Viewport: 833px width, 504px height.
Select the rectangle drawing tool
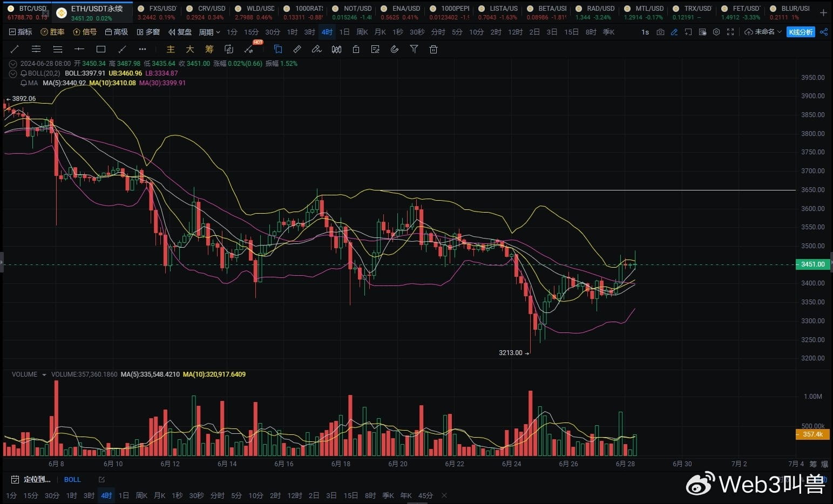[x=101, y=49]
